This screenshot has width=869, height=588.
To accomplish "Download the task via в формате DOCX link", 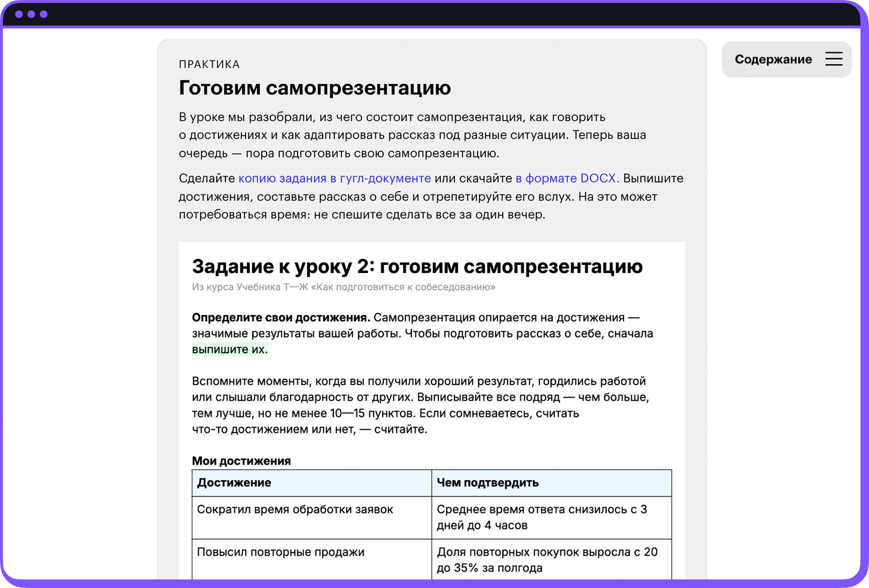I will click(x=567, y=178).
